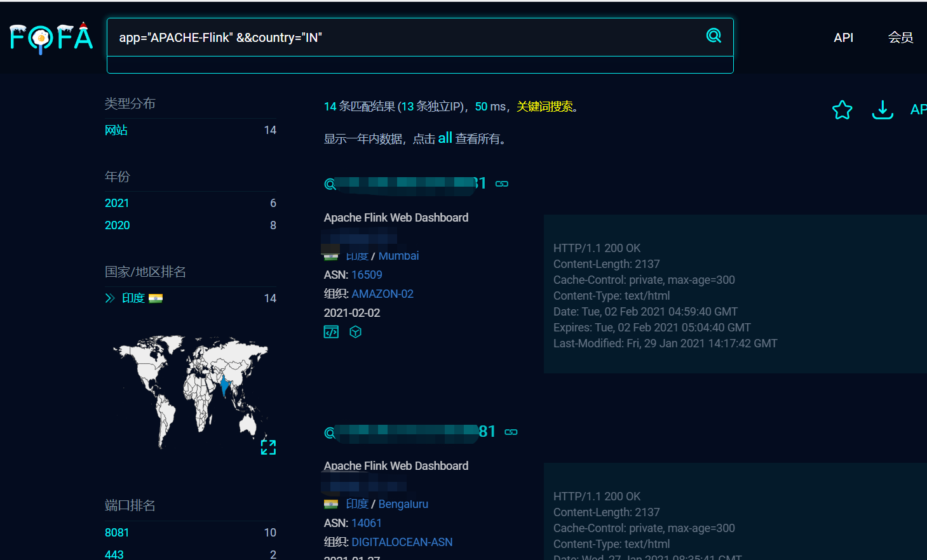This screenshot has height=560, width=927.
Task: Click the India flag next to Bengaluru
Action: [331, 504]
